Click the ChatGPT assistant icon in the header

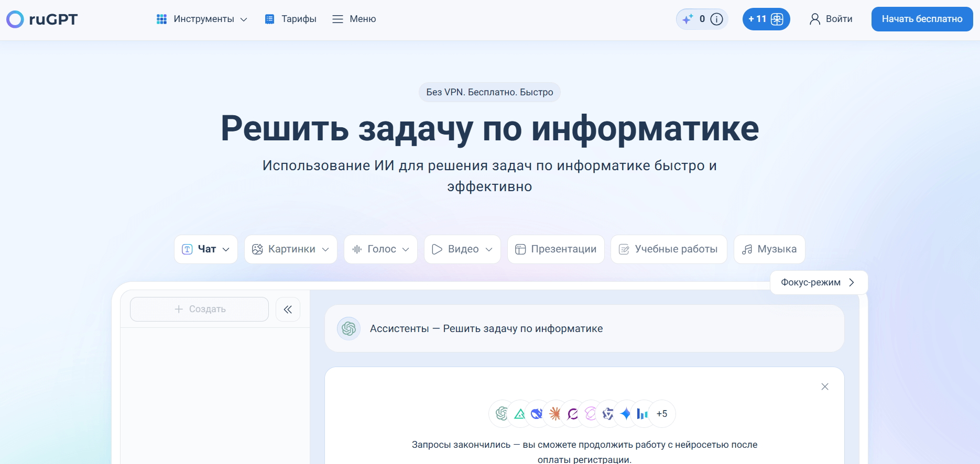[349, 329]
